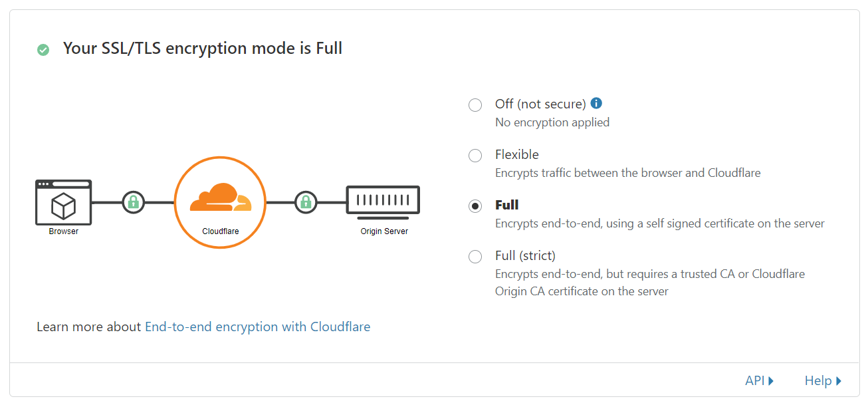
Task: Select the Full (strict) radio button
Action: 475,257
